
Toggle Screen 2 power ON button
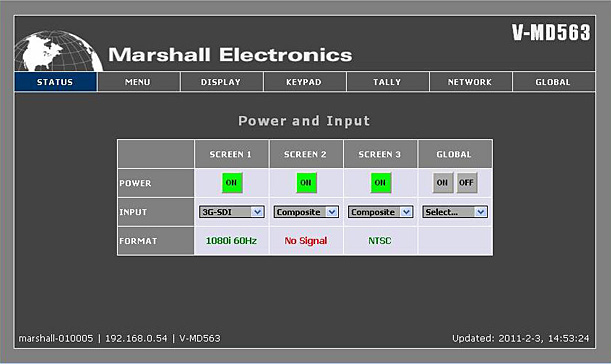pos(306,182)
